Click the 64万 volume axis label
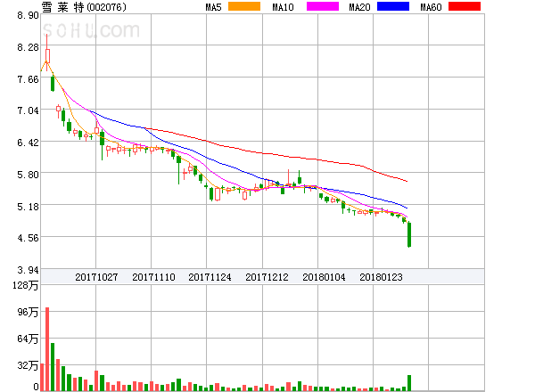The width and height of the screenshot is (535, 392). click(28, 339)
